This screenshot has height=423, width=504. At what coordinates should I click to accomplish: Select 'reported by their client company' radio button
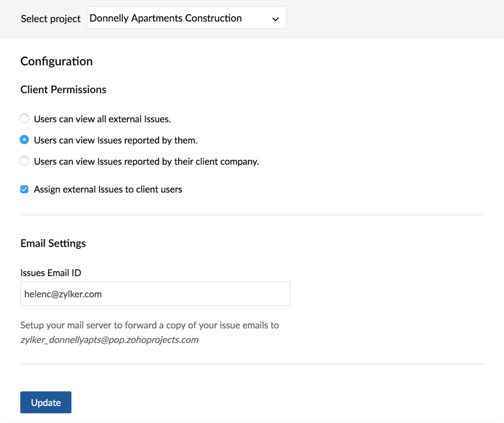point(24,161)
